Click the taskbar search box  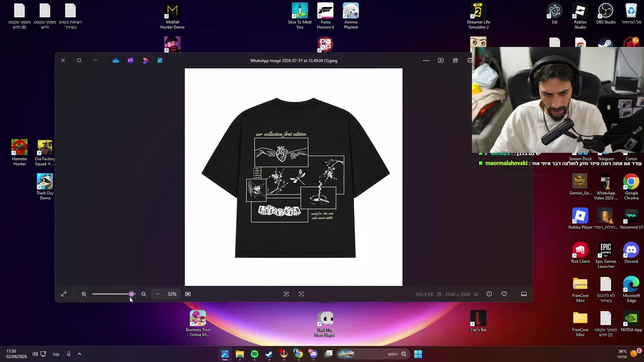coord(373,354)
